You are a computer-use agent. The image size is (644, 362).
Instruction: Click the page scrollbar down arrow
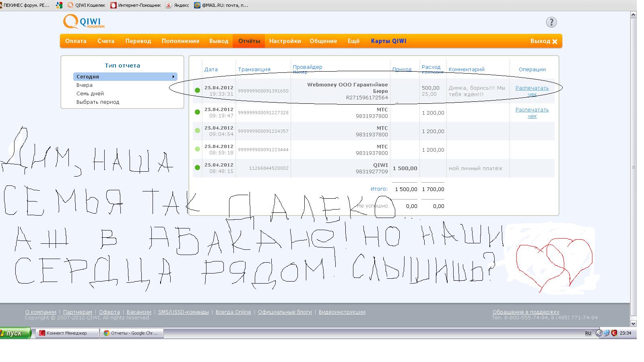633,323
